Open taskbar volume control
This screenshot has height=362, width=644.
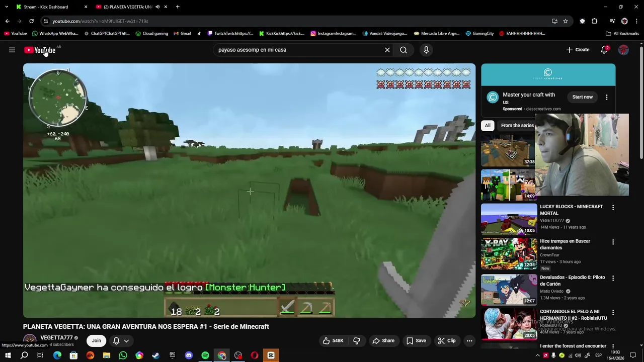pos(578,355)
